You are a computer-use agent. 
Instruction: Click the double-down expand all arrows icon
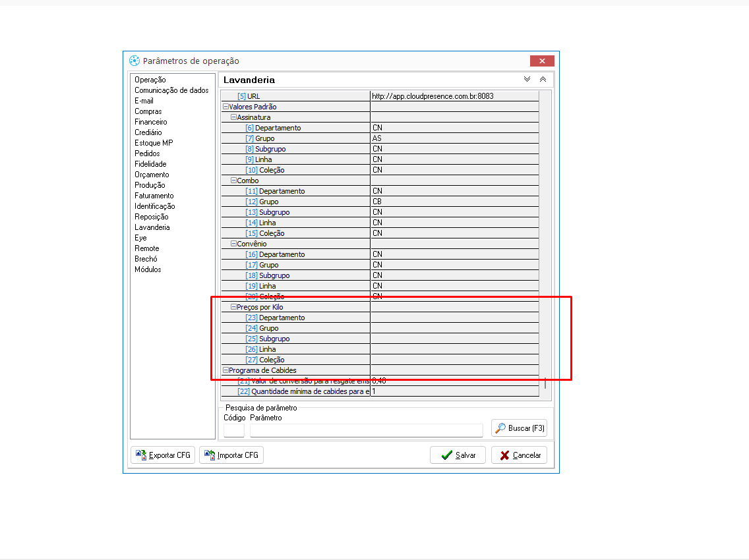tap(527, 79)
